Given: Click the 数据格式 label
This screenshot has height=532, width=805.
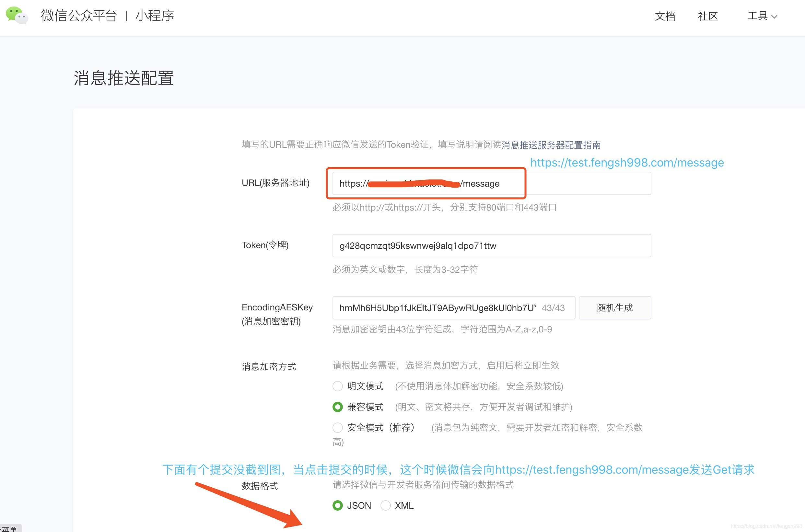Looking at the screenshot, I should click(260, 486).
